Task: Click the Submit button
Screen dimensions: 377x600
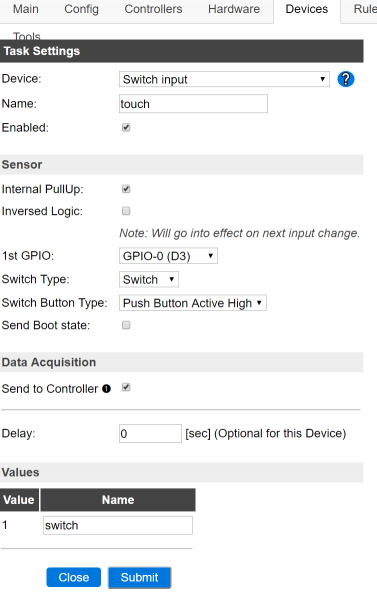Action: pos(139,577)
